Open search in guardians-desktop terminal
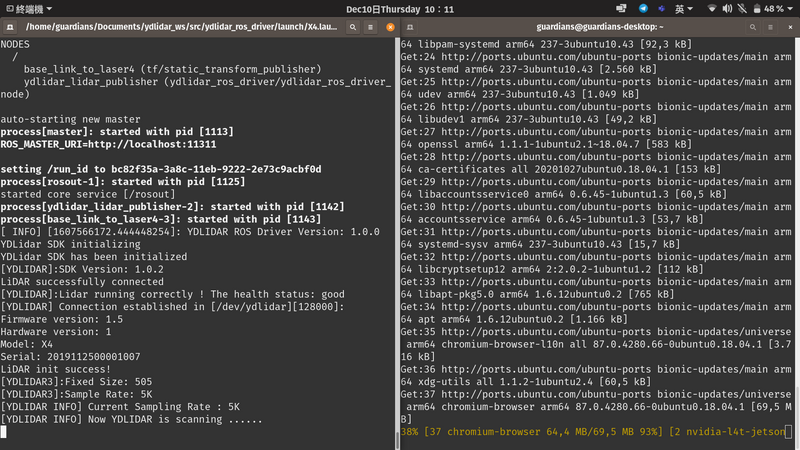Screen dimensions: 800x450 tap(753, 27)
